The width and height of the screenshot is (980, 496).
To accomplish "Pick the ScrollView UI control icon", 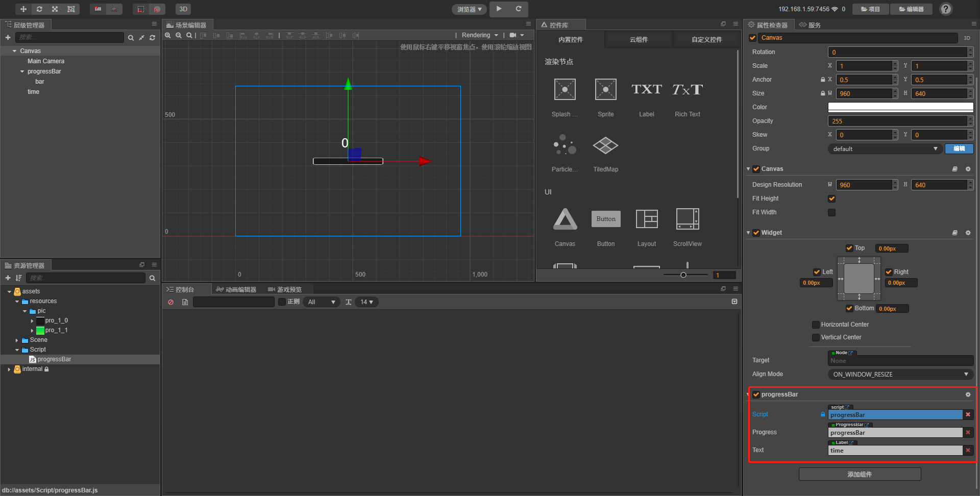I will click(x=688, y=219).
